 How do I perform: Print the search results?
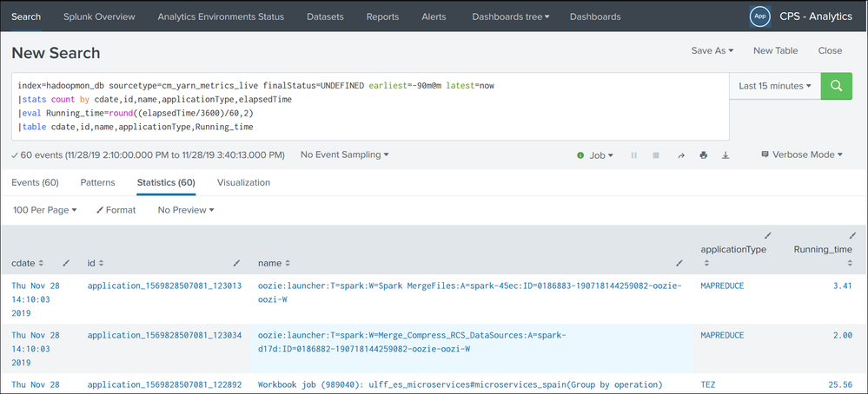(703, 156)
